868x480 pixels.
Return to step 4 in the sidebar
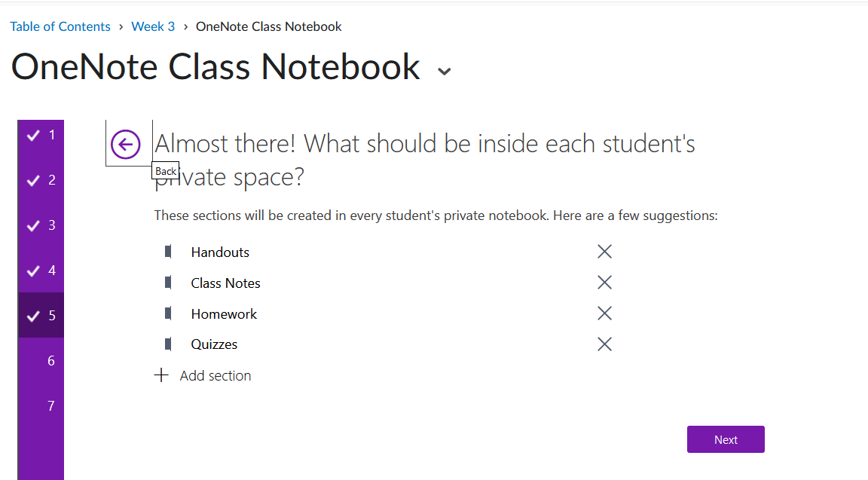point(41,271)
